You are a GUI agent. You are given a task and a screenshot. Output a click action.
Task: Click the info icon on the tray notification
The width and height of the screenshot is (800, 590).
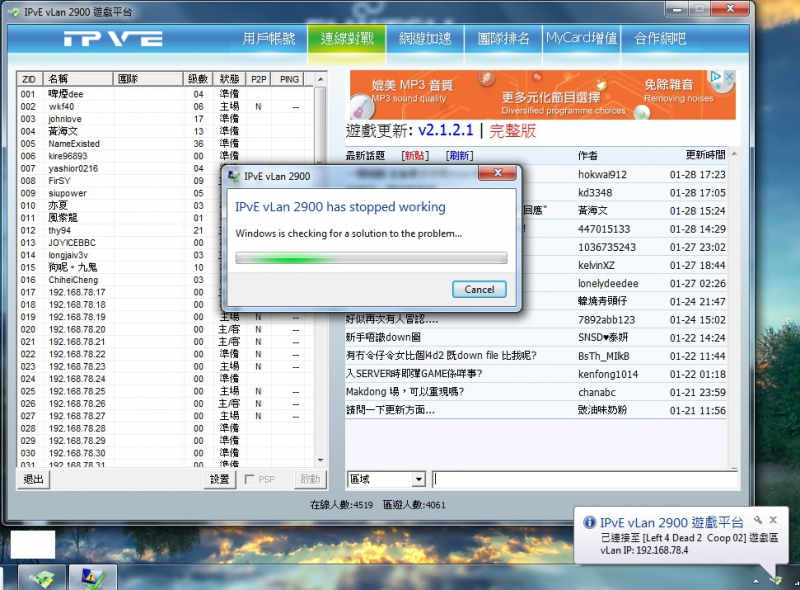tap(590, 521)
